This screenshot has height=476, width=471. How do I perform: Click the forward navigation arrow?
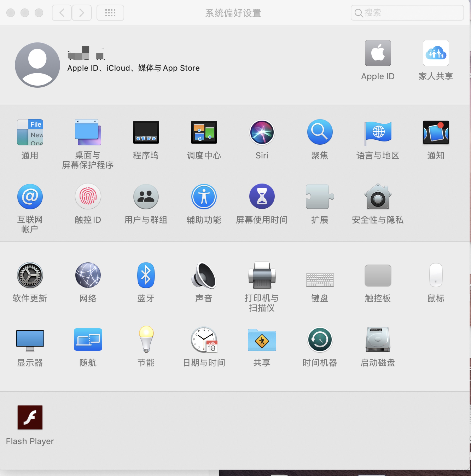[82, 13]
